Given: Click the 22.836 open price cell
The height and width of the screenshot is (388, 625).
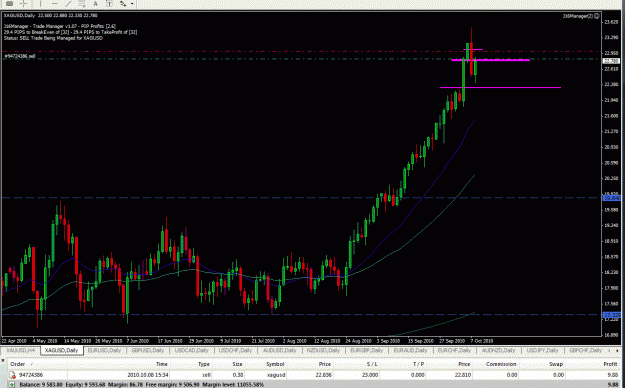Looking at the screenshot, I should tap(324, 375).
